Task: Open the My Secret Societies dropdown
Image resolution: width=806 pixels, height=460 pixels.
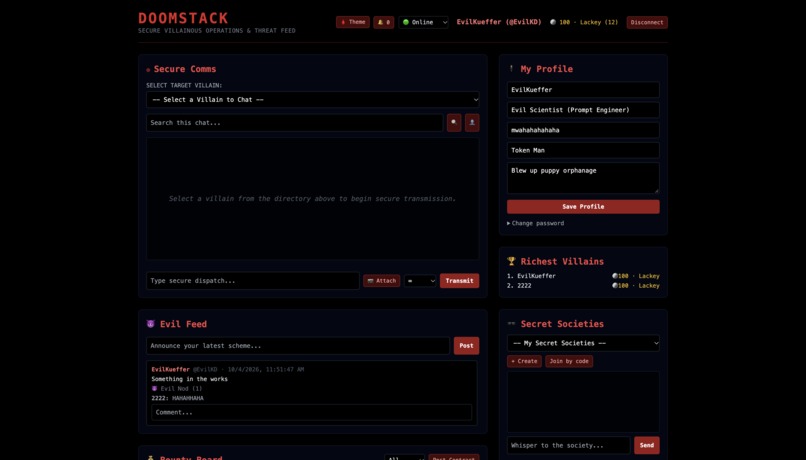Action: [x=583, y=343]
